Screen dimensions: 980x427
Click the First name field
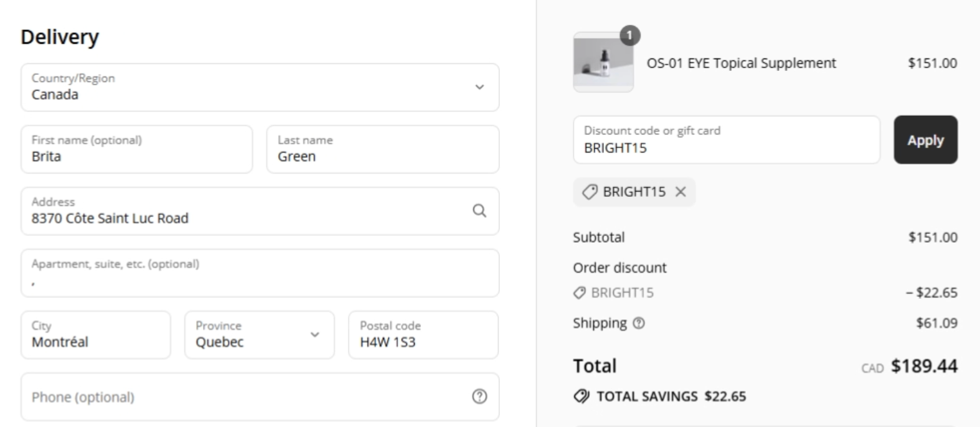136,149
